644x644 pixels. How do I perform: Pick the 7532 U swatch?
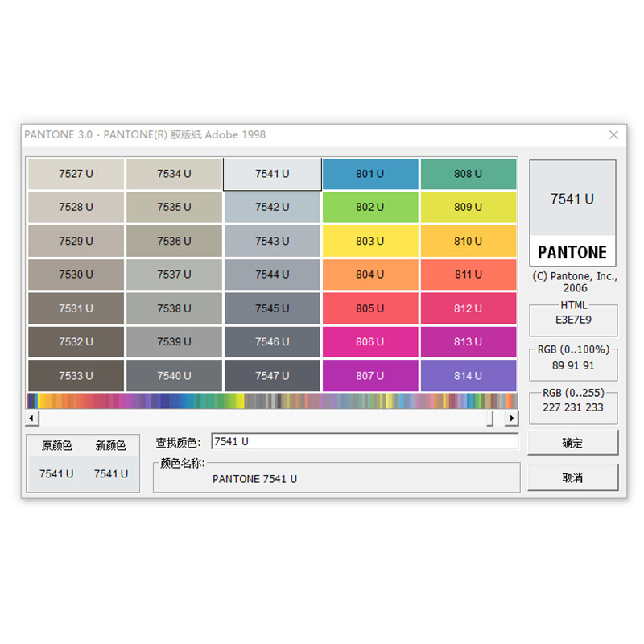coord(76,341)
